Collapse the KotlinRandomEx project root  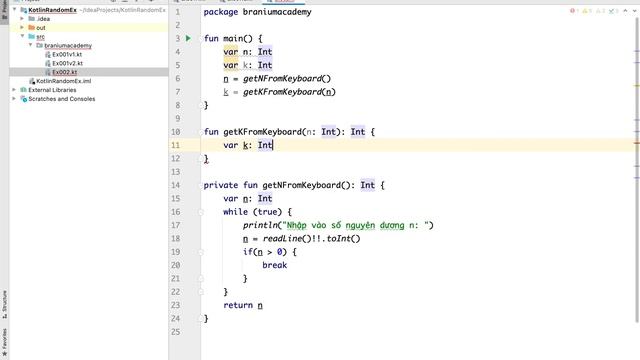tap(15, 9)
